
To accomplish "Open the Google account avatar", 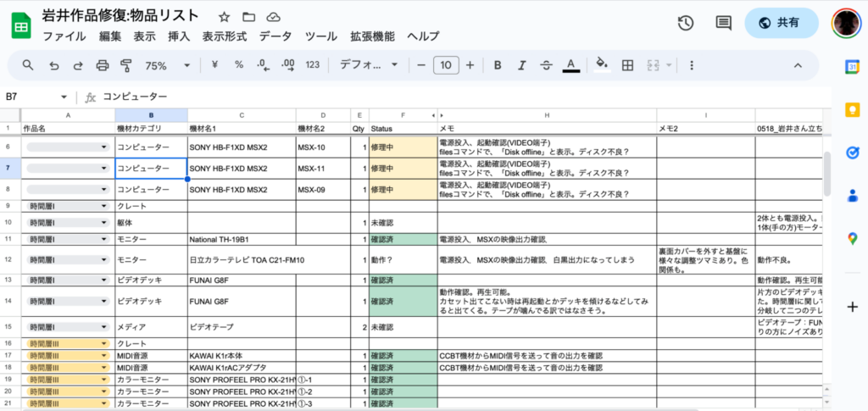I will click(x=845, y=23).
